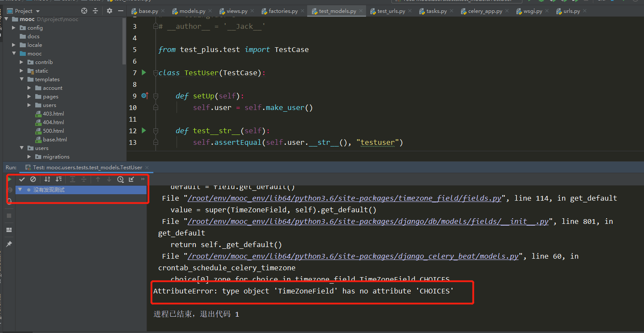Expand the static folder

[22, 71]
